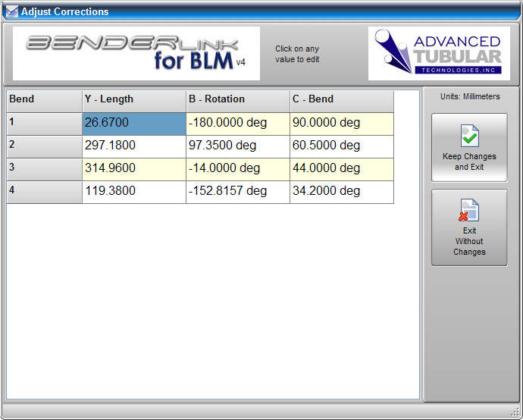Click the B - Rotation column header
Screen dimensions: 523x420
237,99
